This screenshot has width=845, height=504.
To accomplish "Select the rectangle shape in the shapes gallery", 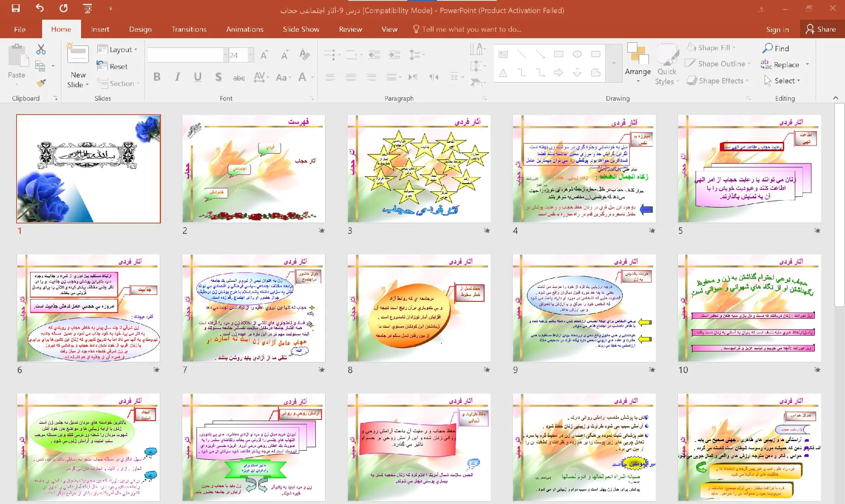I will 559,54.
